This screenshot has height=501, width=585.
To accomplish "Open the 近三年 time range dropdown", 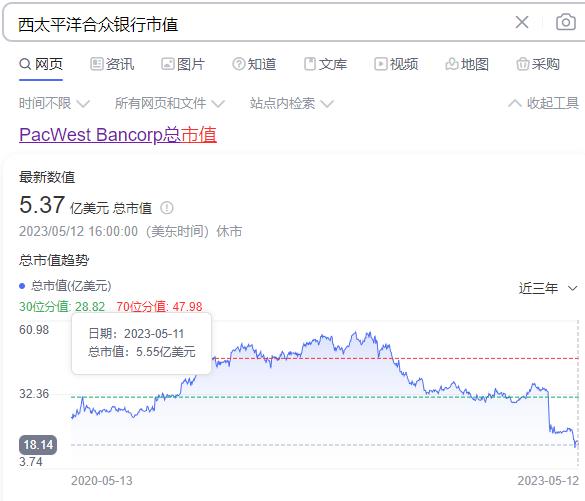I will 548,288.
